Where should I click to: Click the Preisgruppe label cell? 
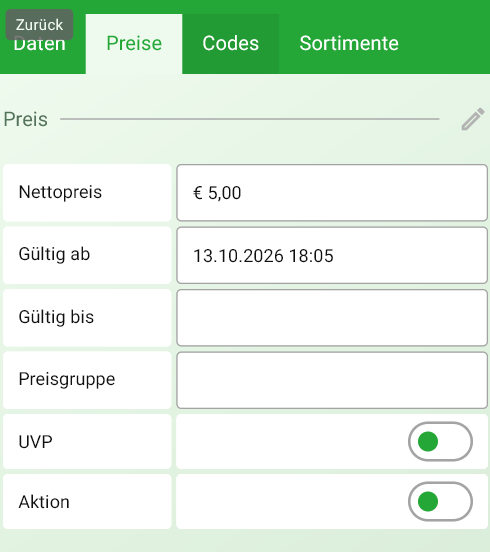pyautogui.click(x=87, y=380)
